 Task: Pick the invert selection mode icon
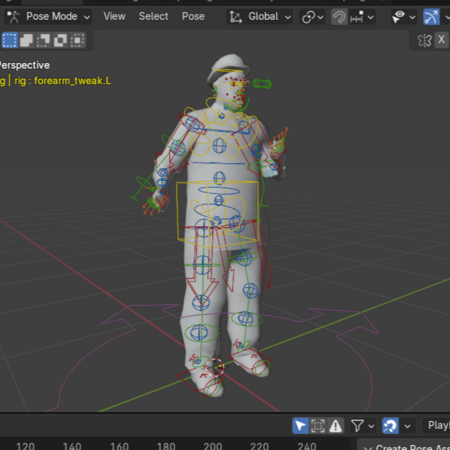pyautogui.click(x=60, y=40)
